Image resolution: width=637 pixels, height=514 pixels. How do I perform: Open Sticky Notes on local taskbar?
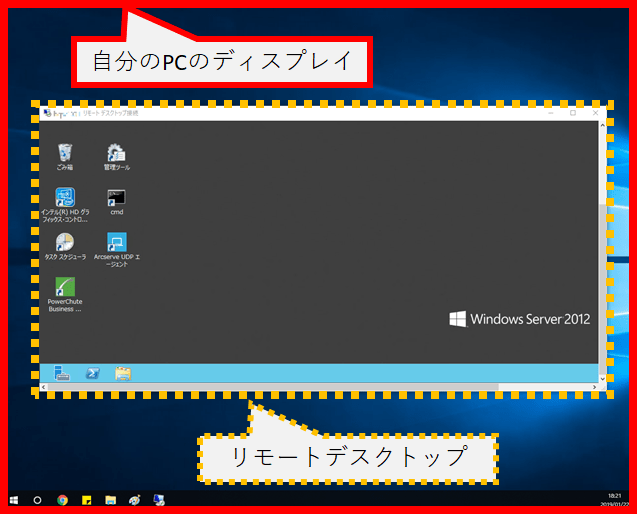tap(87, 500)
